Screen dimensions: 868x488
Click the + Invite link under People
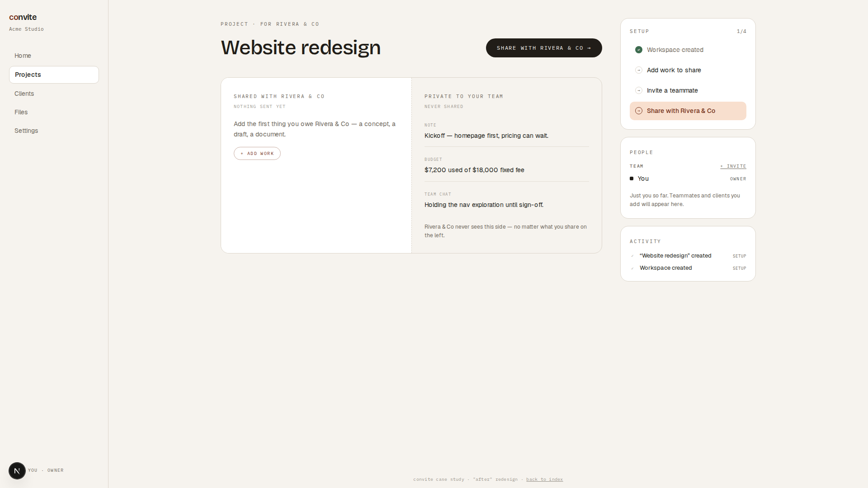coord(733,166)
